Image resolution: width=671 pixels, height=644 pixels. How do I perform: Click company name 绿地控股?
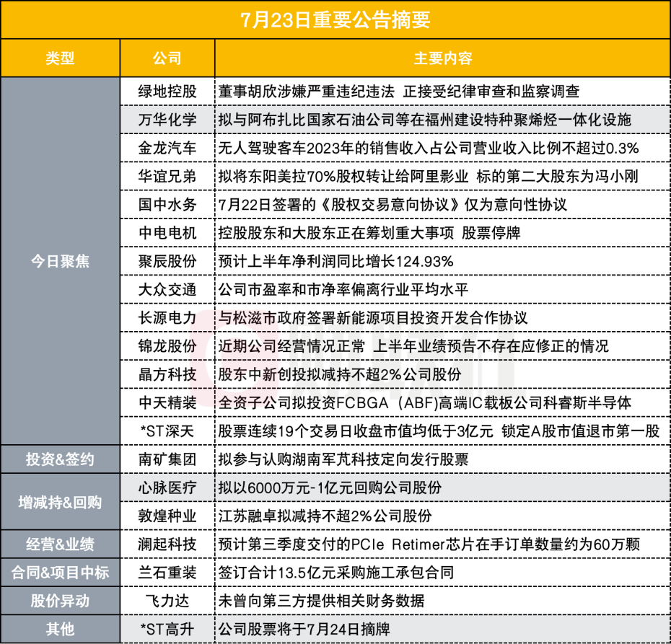pos(167,92)
